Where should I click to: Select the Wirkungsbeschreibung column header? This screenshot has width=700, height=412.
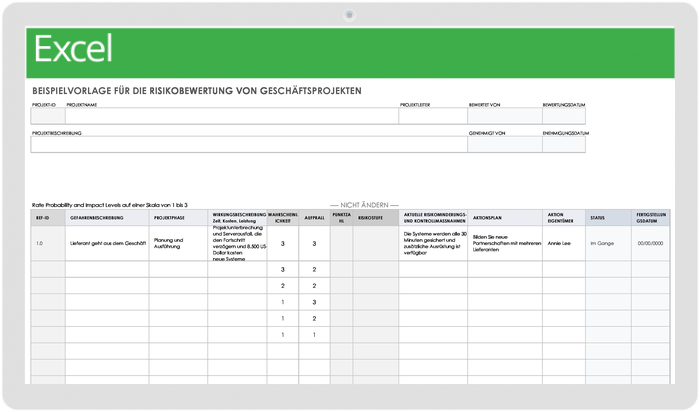(x=237, y=218)
